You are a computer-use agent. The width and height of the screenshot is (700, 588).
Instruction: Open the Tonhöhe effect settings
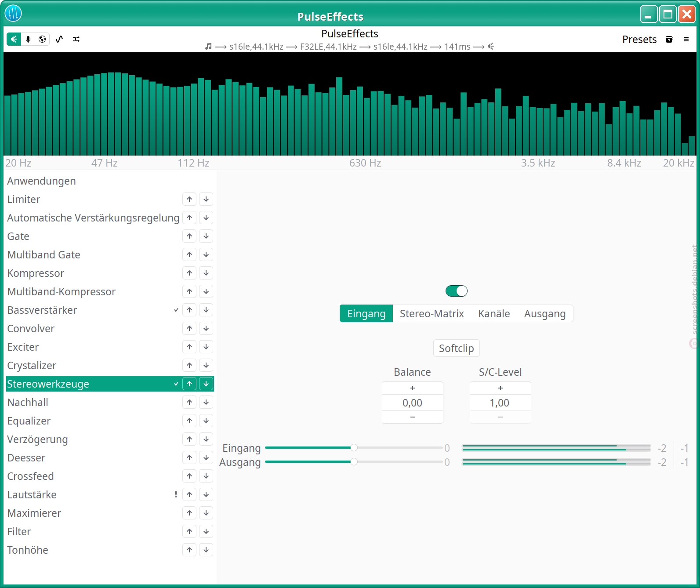click(x=110, y=550)
